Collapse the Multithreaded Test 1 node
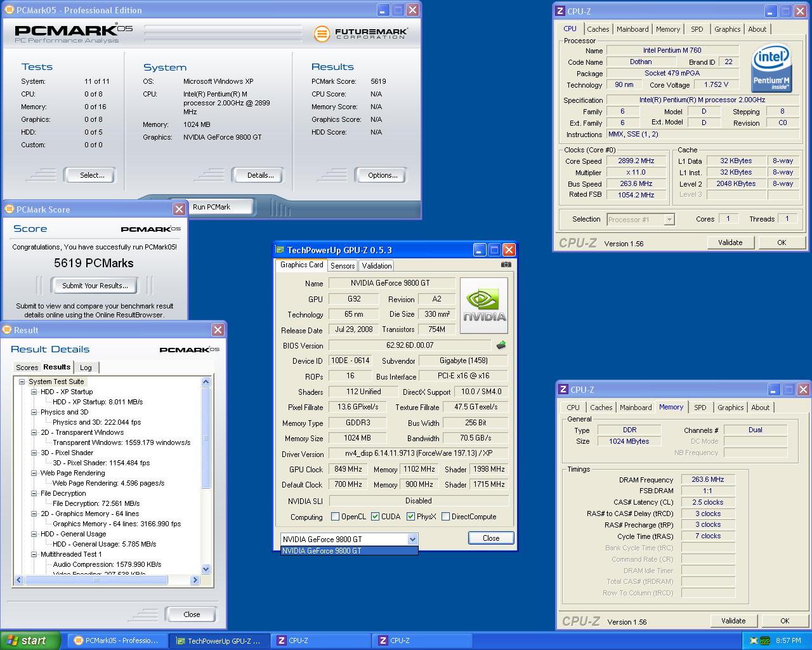 click(34, 554)
